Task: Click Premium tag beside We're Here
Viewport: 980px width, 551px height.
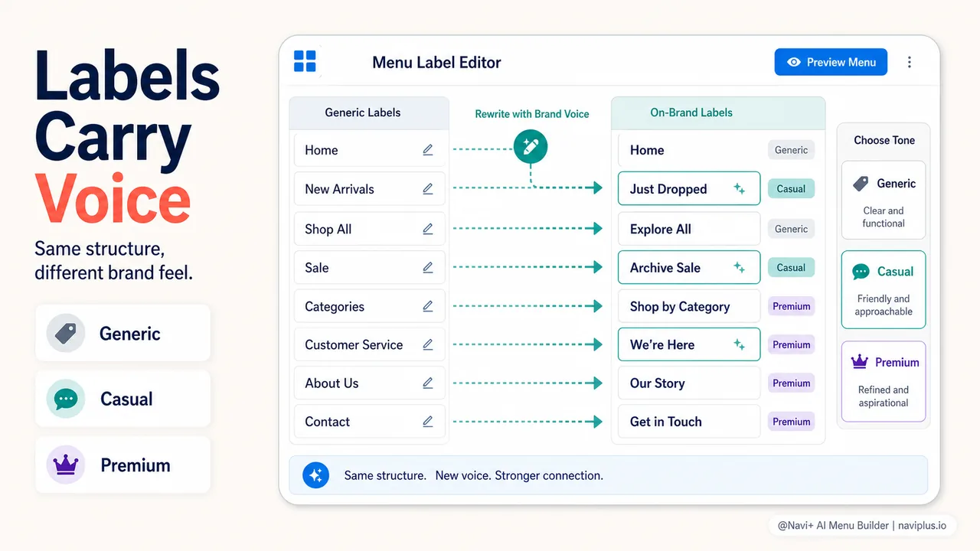Action: (791, 344)
